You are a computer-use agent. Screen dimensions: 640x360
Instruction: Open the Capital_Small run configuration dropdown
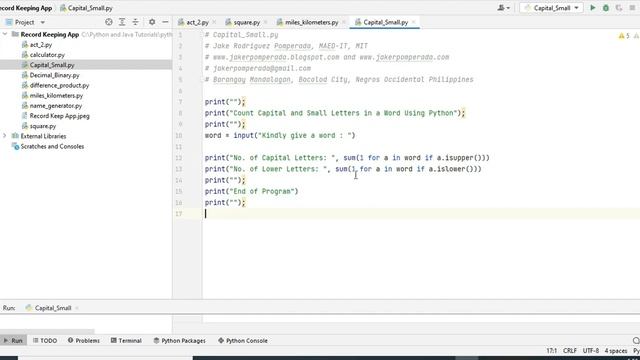click(x=551, y=8)
